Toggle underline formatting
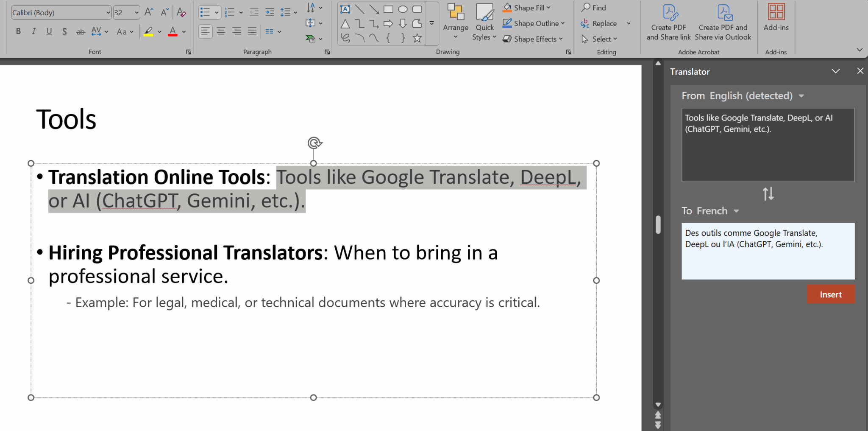 (49, 31)
